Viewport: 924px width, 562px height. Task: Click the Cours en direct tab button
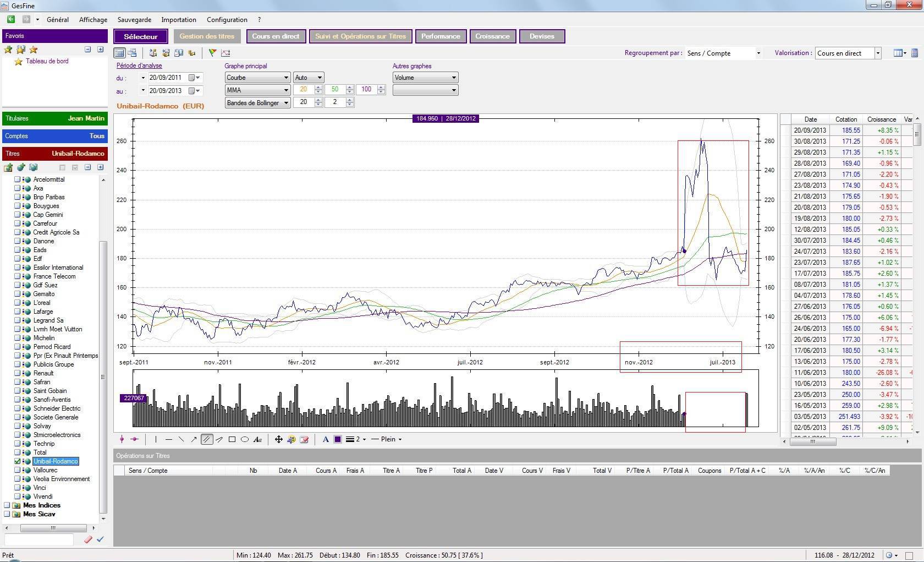[x=276, y=36]
